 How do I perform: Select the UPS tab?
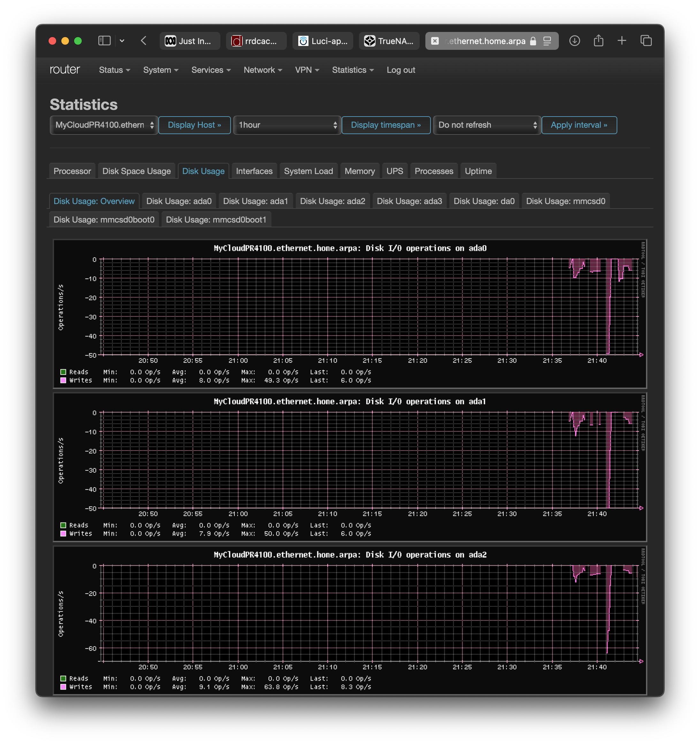point(394,171)
